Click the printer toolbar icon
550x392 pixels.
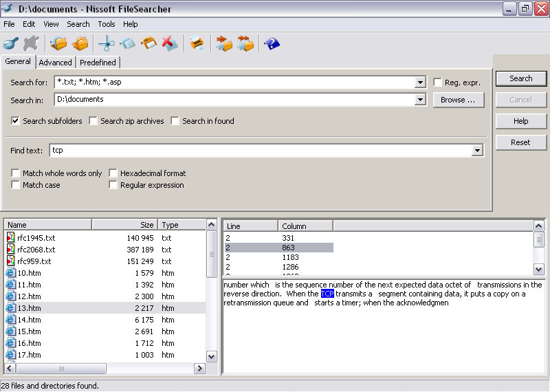tap(197, 43)
